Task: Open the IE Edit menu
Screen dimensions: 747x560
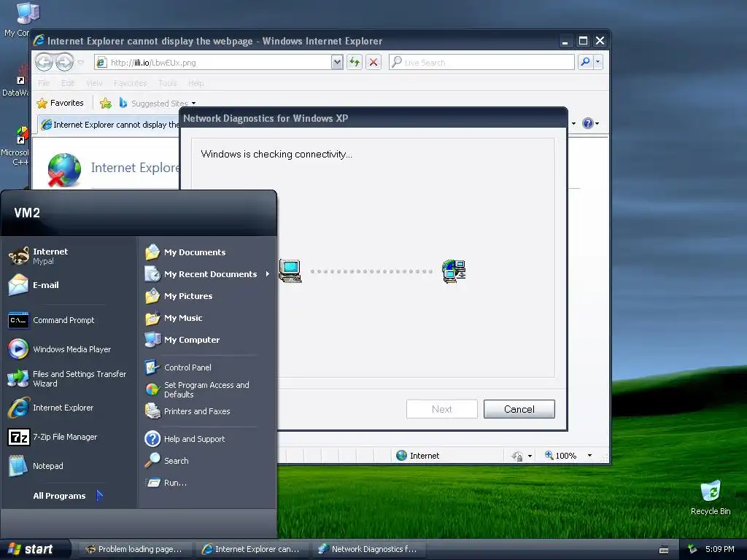Action: [68, 83]
